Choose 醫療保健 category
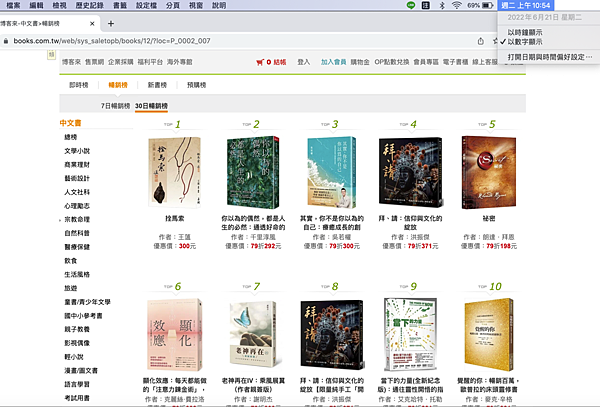The width and height of the screenshot is (600, 407). click(x=77, y=247)
